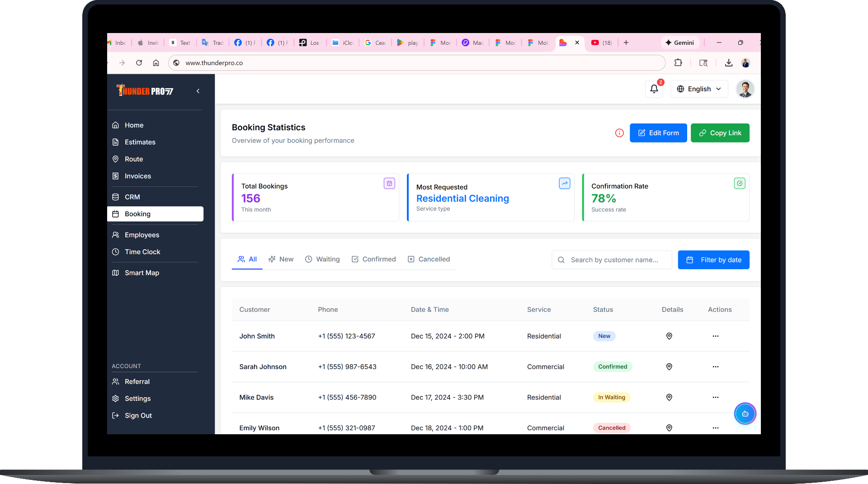Screen dimensions: 868x484
Task: Click the red info icon beside Edit Form
Action: coord(619,133)
